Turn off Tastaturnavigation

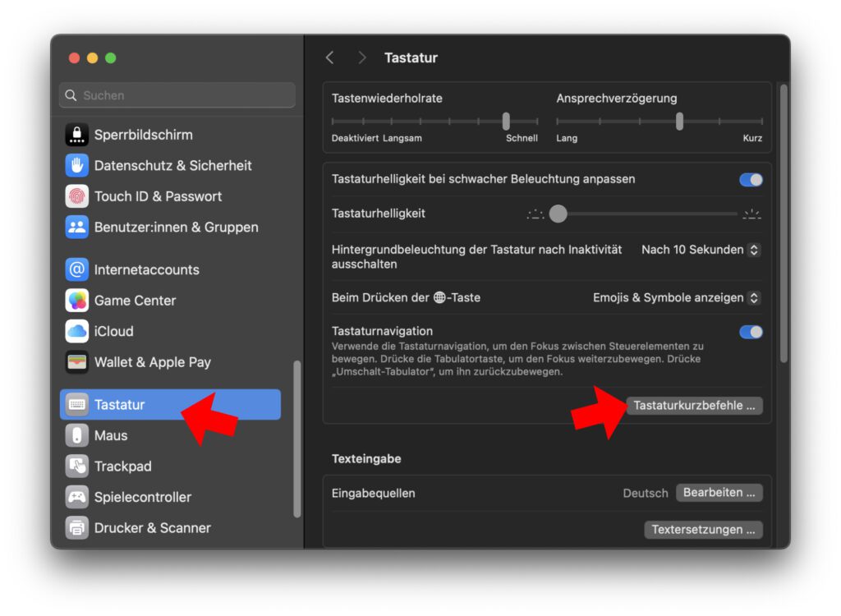(750, 332)
